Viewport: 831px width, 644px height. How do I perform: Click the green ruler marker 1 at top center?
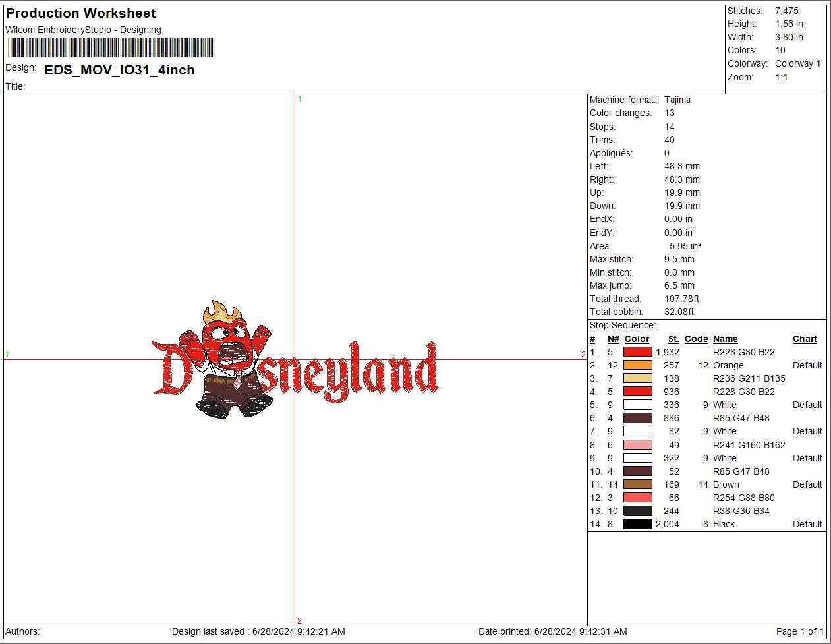[x=300, y=98]
